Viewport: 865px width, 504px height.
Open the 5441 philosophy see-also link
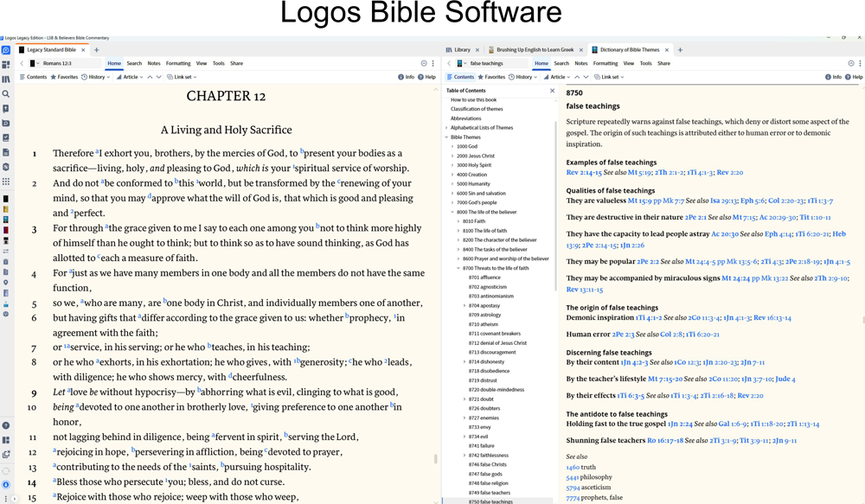[573, 477]
